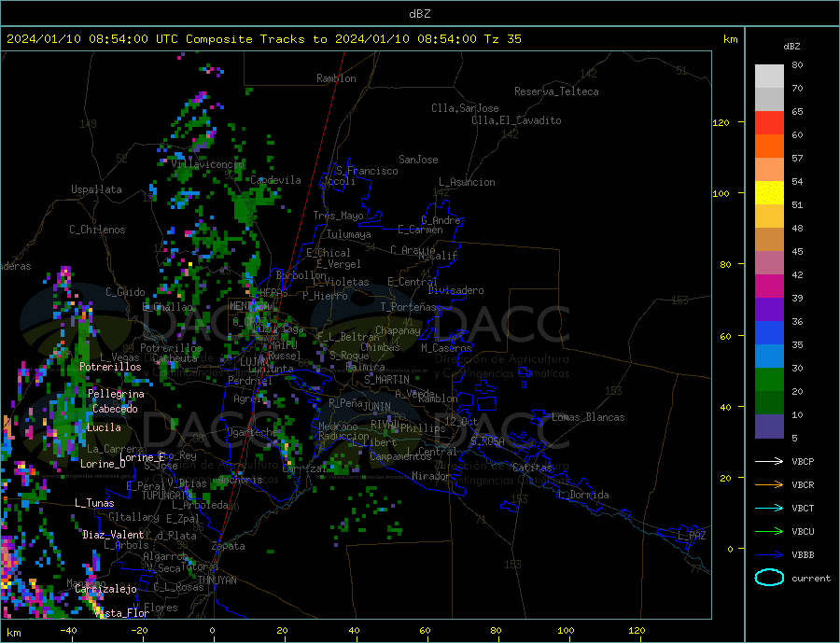840x643 pixels.
Task: Click the 'Clla.El_Cavadito' map label
Action: [x=516, y=120]
